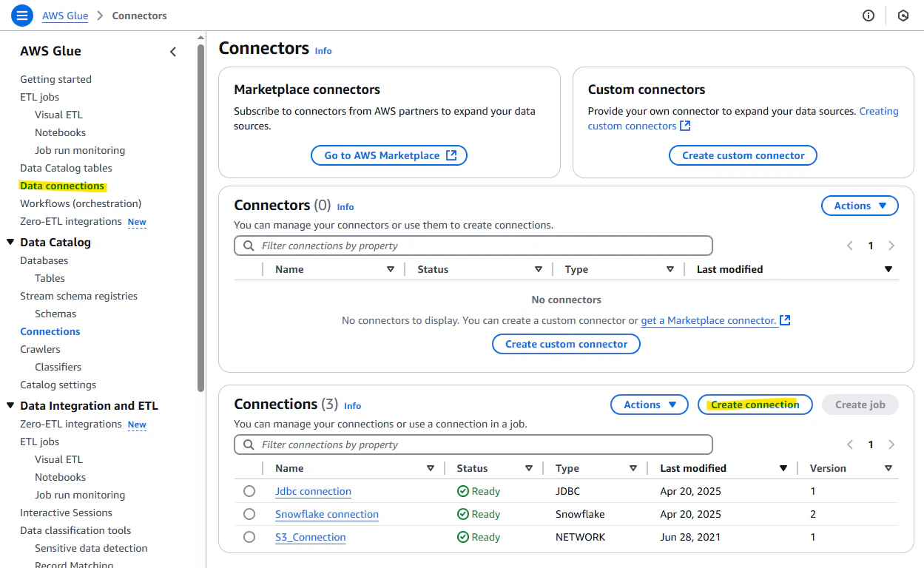This screenshot has width=924, height=568.
Task: Select the Jdbc connection radio button
Action: [249, 491]
